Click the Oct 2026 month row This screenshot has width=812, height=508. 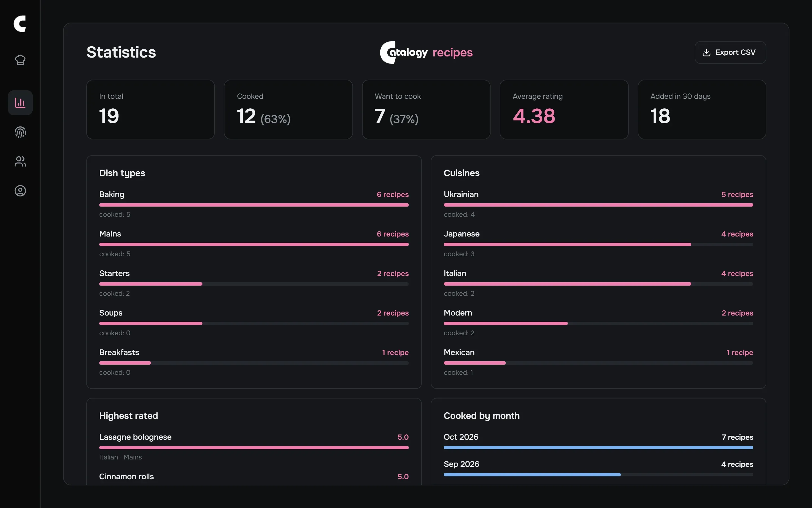[x=598, y=442]
